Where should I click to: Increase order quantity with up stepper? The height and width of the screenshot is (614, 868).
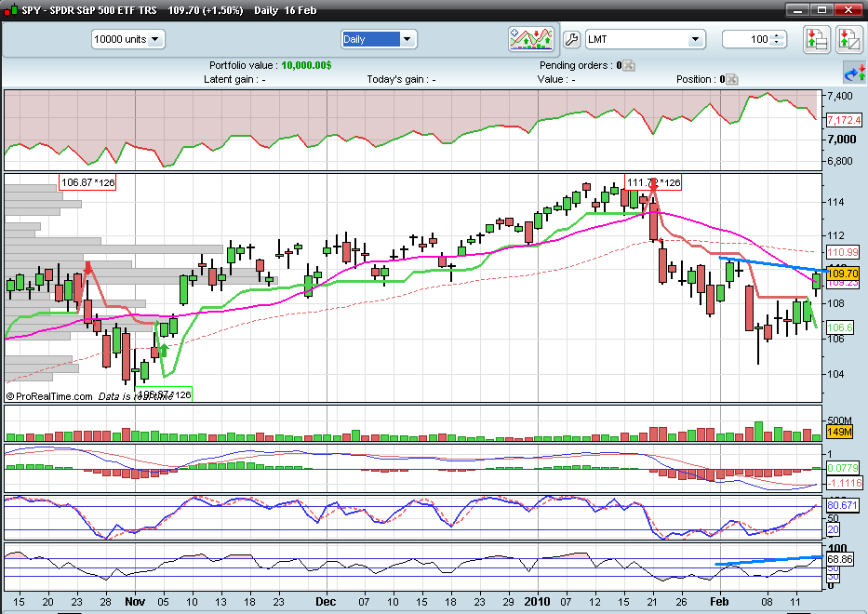[777, 35]
